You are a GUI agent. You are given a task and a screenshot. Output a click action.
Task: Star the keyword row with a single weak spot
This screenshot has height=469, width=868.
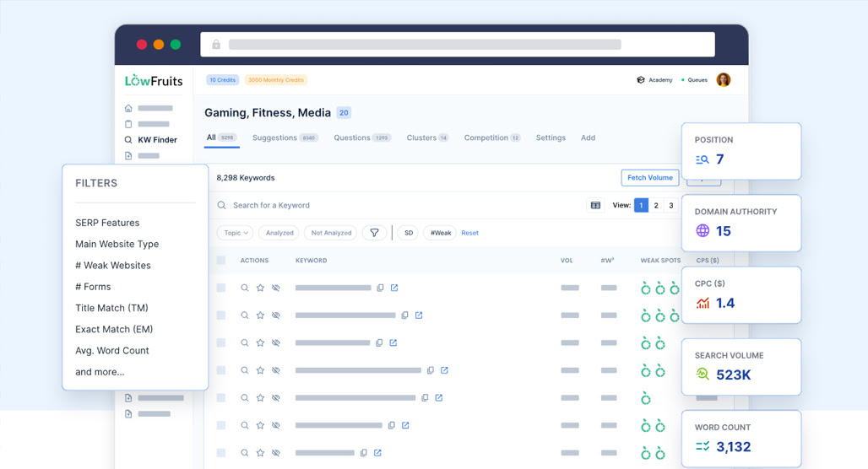click(260, 397)
